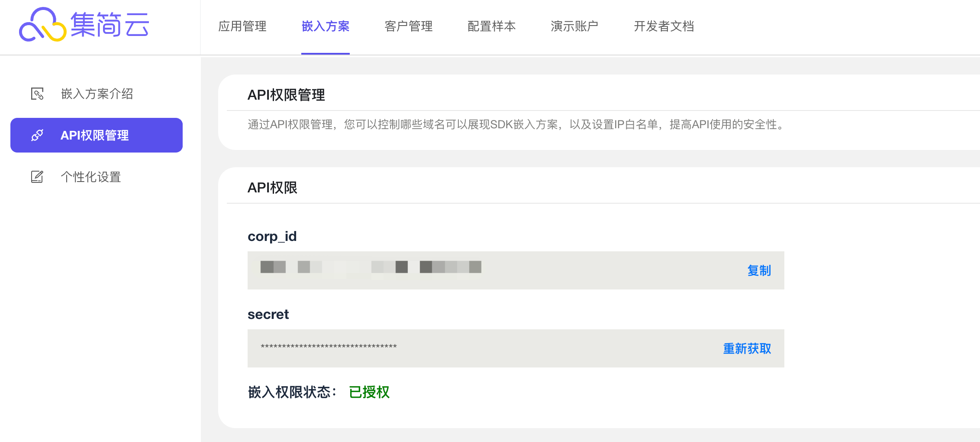980x442 pixels.
Task: Click the 集简云 brand name text
Action: pyautogui.click(x=110, y=25)
